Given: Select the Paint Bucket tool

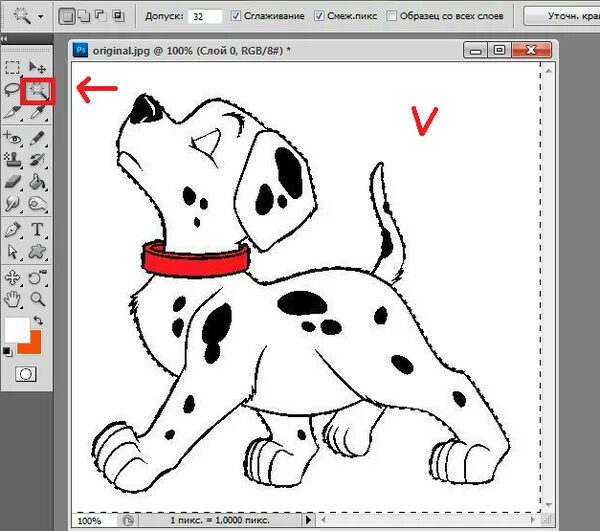Looking at the screenshot, I should pyautogui.click(x=38, y=182).
